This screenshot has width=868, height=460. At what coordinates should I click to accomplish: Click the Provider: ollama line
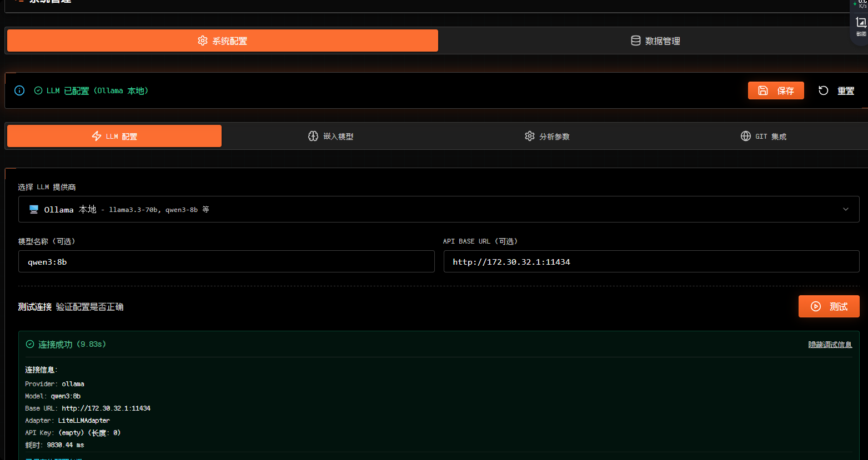pos(54,384)
